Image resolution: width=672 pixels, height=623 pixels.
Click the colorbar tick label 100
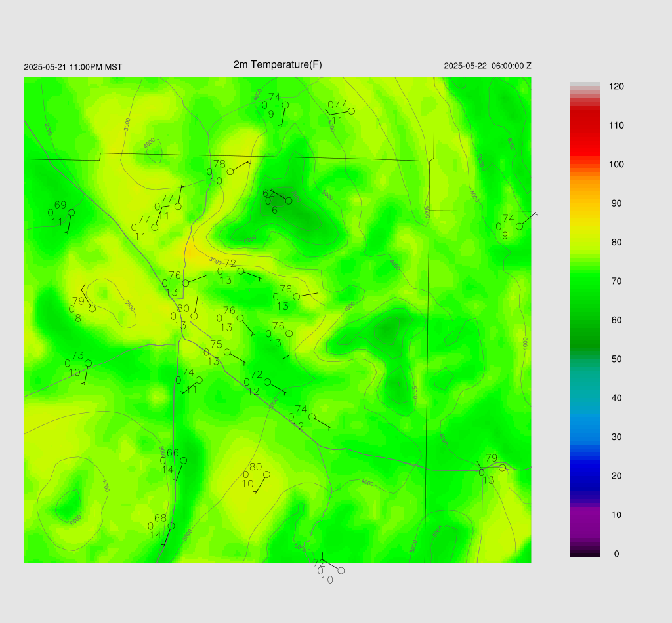(x=616, y=165)
